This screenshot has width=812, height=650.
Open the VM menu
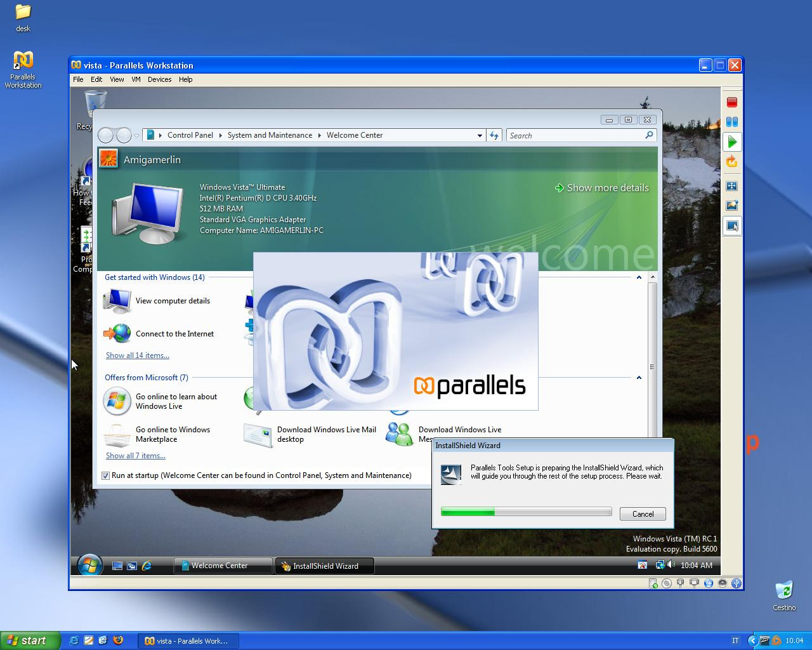click(136, 79)
